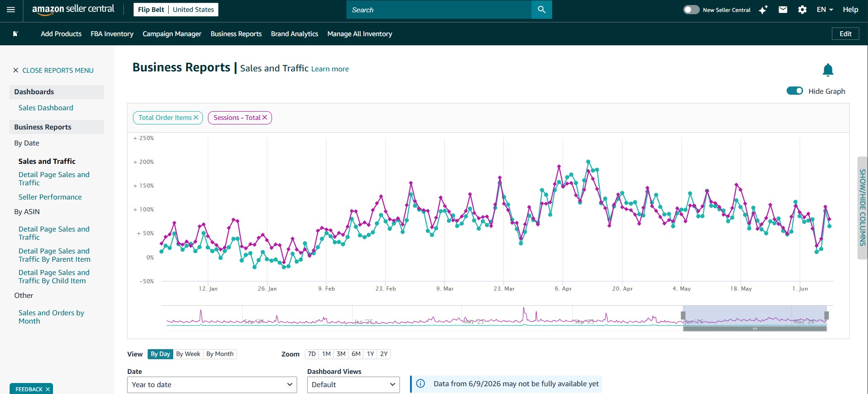
Task: Open the hamburger navigation menu
Action: coord(11,10)
